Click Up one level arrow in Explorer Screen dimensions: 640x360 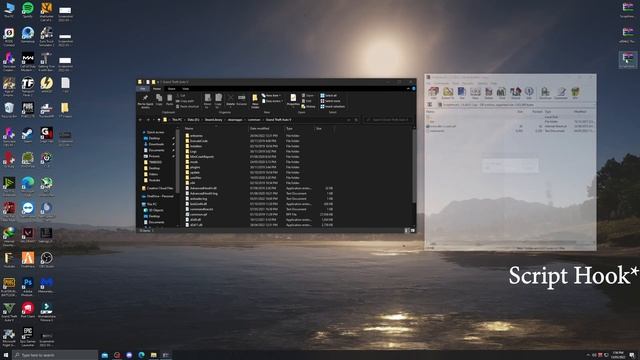pyautogui.click(x=159, y=120)
